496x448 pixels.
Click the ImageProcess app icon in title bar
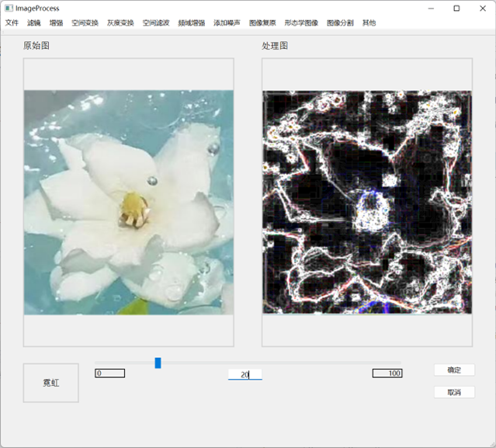pos(8,8)
